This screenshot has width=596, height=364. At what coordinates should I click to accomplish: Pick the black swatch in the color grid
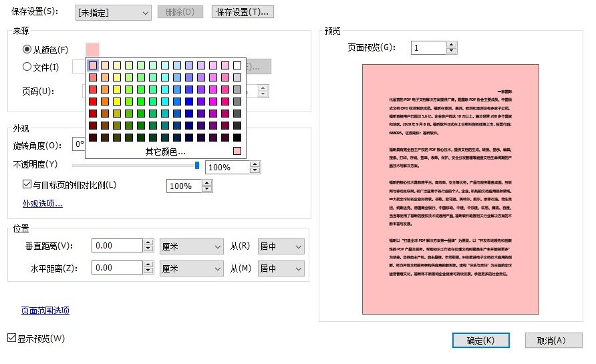[237, 137]
